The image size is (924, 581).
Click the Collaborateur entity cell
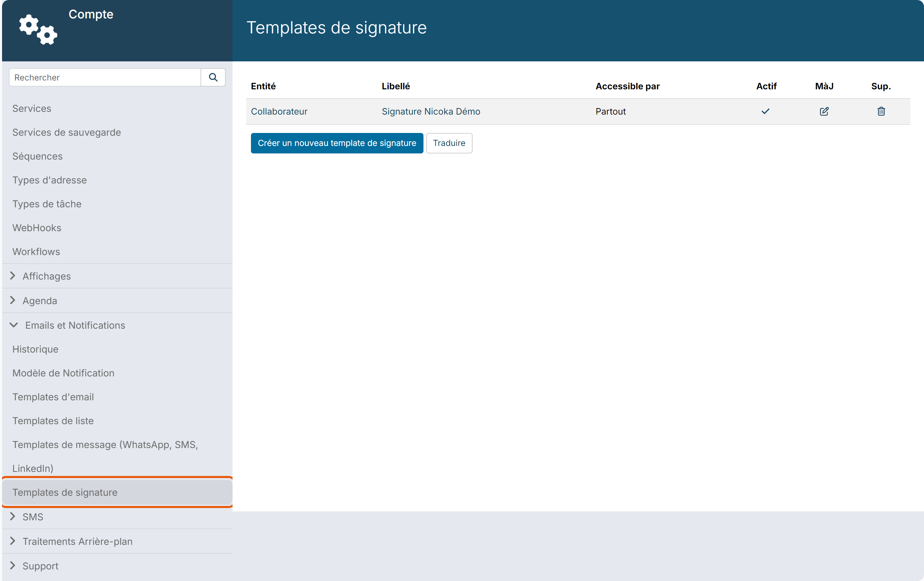(x=279, y=111)
